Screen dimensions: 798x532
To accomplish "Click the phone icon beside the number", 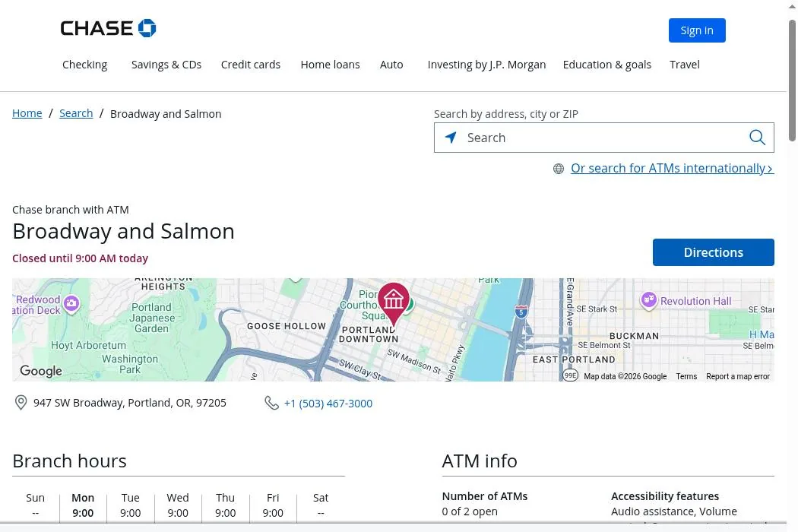I will [272, 404].
